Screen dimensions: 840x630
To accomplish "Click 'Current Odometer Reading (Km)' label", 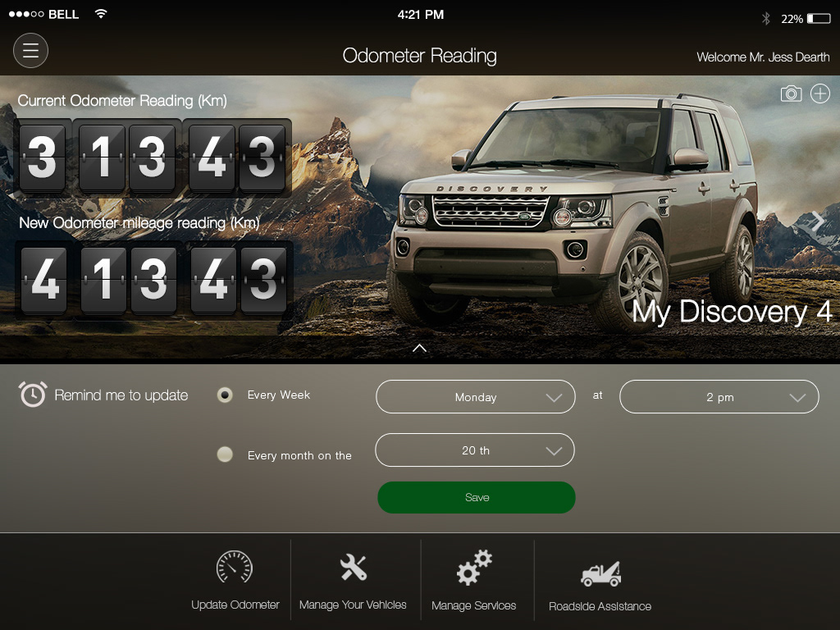I will click(122, 101).
